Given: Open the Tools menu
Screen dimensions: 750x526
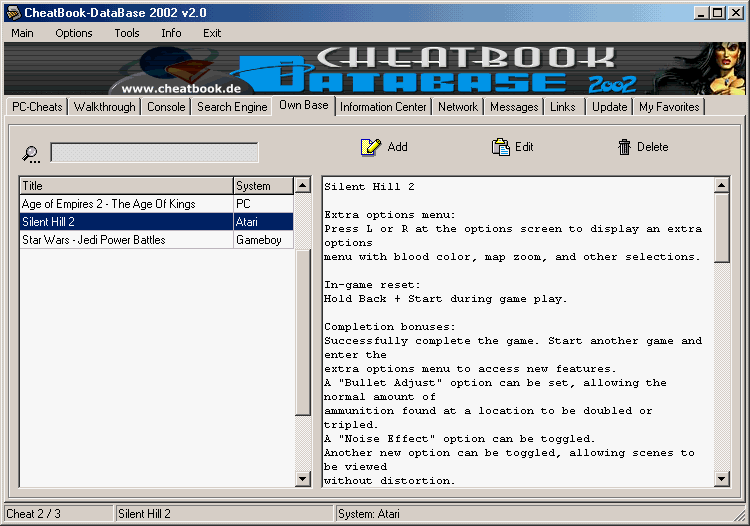Looking at the screenshot, I should click(127, 33).
